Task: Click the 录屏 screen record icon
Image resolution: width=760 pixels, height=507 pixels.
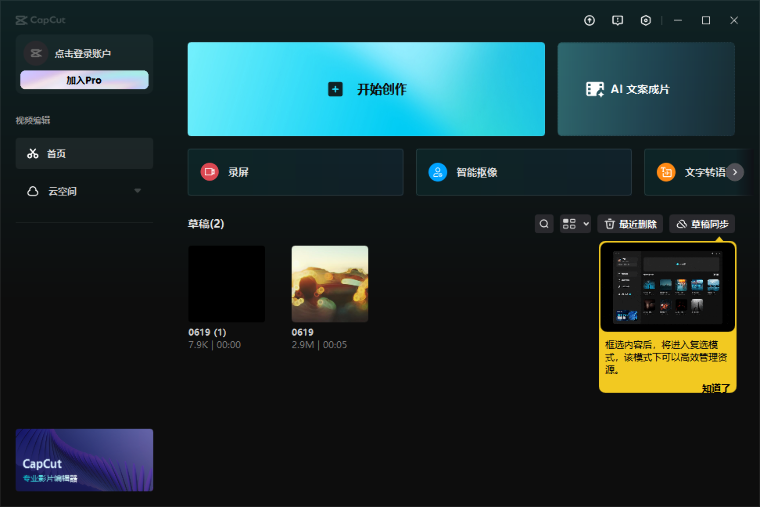Action: click(x=209, y=172)
